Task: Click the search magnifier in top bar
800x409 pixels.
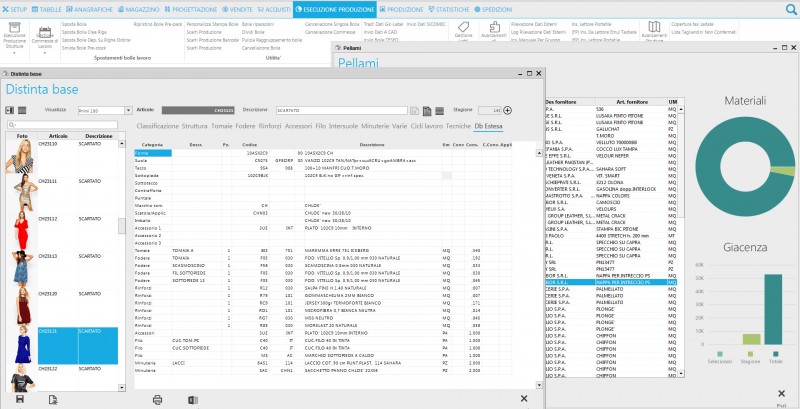Action: (791, 9)
